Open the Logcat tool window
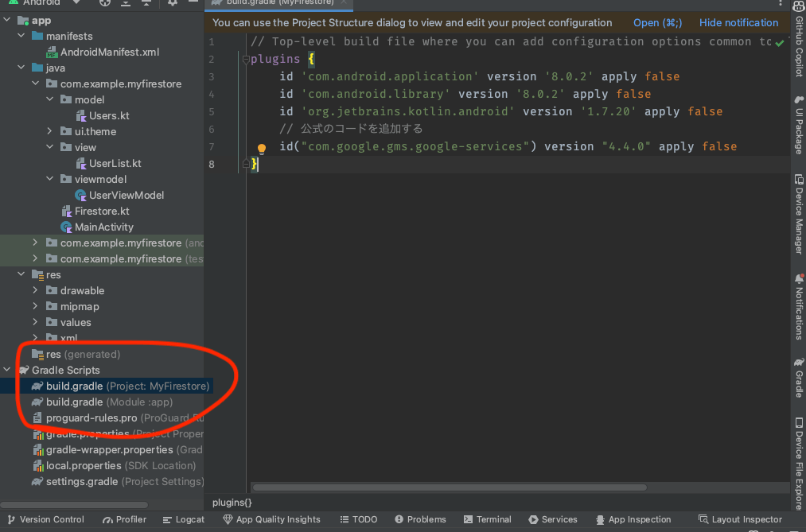 (x=184, y=520)
